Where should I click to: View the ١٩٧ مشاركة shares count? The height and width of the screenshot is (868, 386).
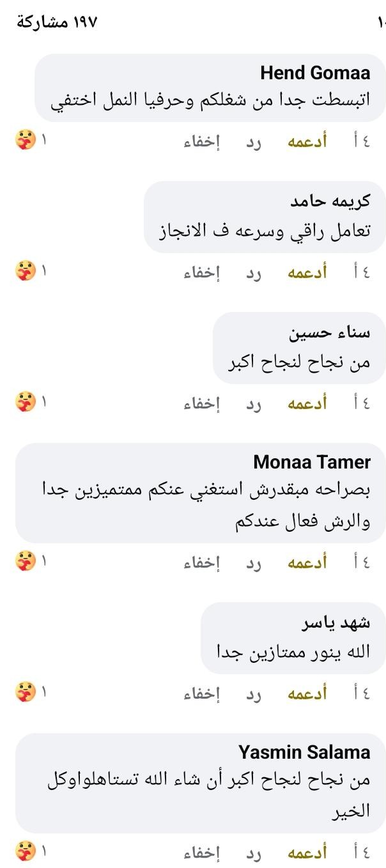point(56,22)
